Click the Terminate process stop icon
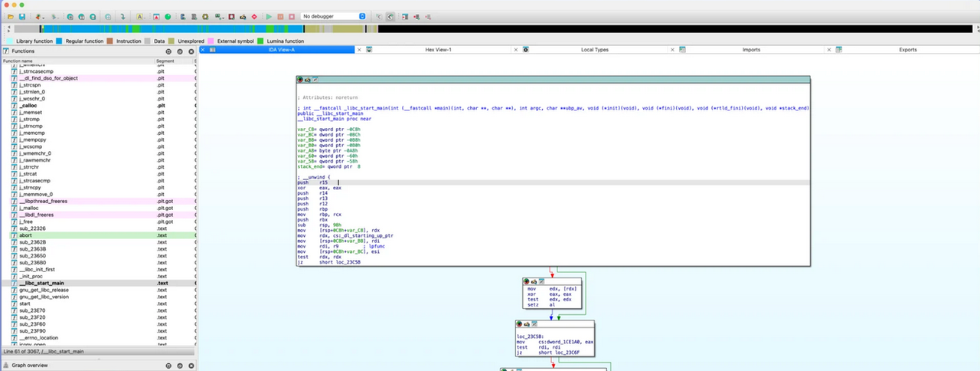 292,16
